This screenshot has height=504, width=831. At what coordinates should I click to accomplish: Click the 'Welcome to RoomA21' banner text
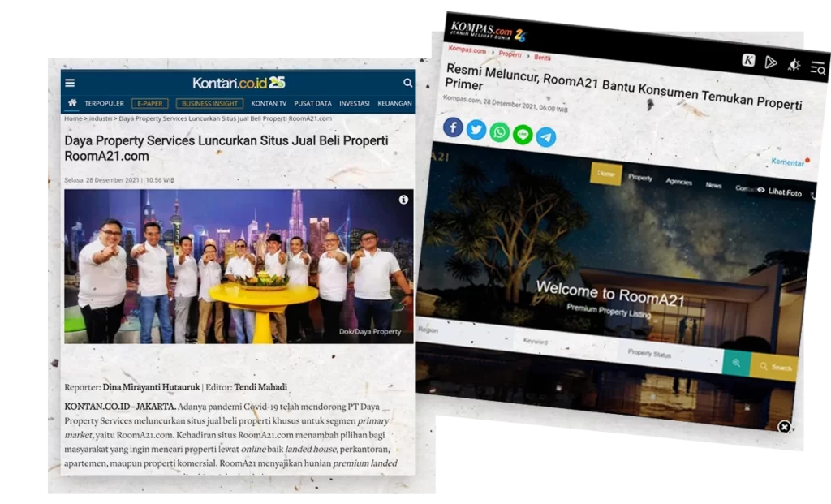[x=610, y=294]
